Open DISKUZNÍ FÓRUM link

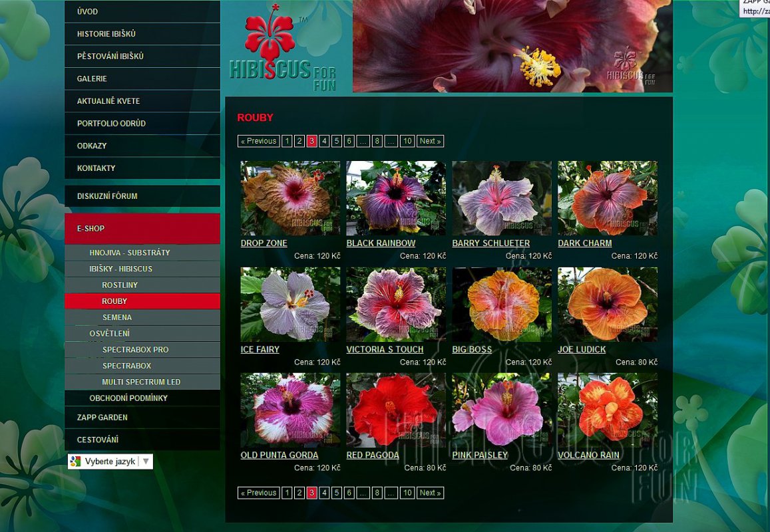coord(142,196)
